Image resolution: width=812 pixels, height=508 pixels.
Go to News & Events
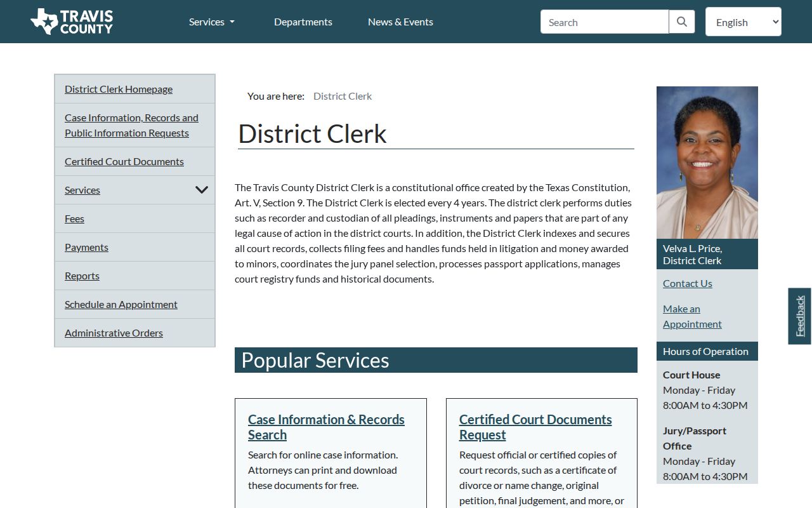[400, 22]
